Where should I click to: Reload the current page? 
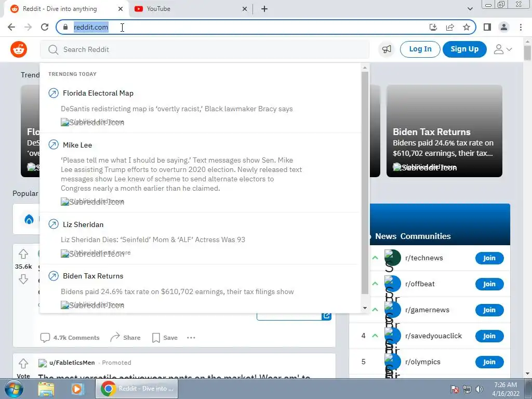click(45, 27)
